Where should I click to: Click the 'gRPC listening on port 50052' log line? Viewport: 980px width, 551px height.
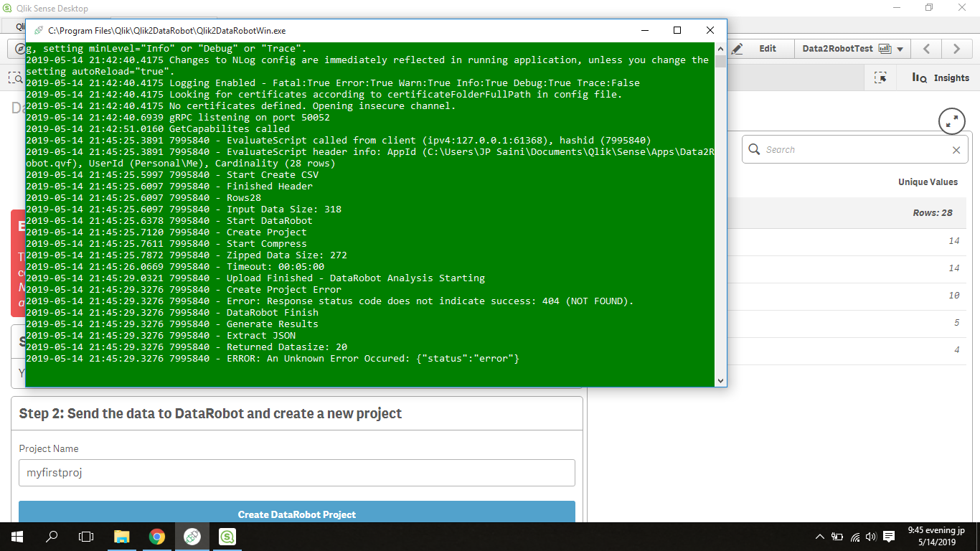178,117
